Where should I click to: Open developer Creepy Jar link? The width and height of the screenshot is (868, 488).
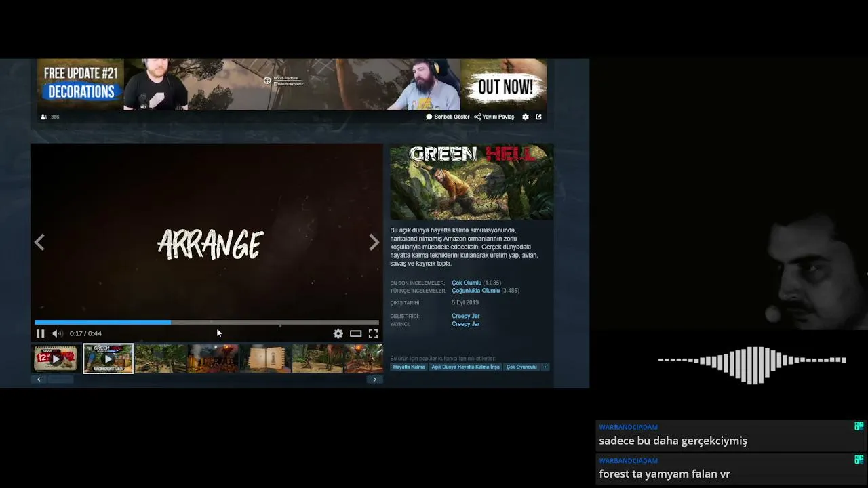point(466,316)
